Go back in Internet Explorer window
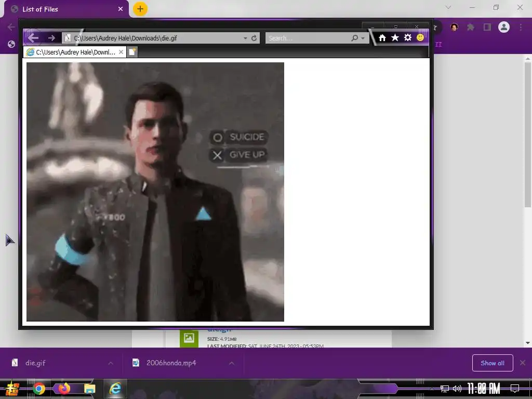The image size is (532, 399). pyautogui.click(x=33, y=38)
